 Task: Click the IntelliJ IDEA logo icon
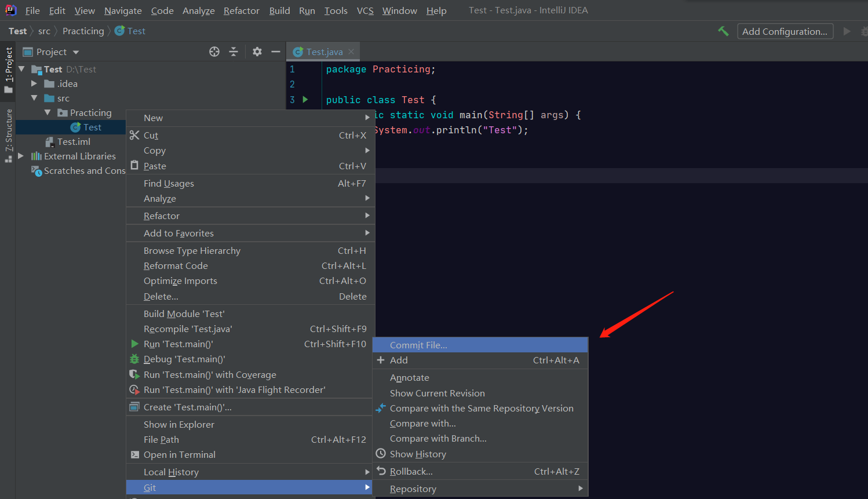(x=10, y=10)
